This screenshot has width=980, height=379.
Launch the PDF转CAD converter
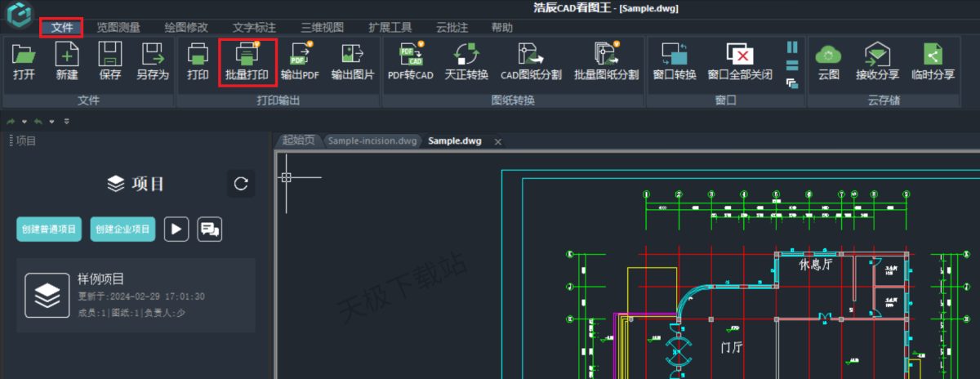click(x=410, y=63)
